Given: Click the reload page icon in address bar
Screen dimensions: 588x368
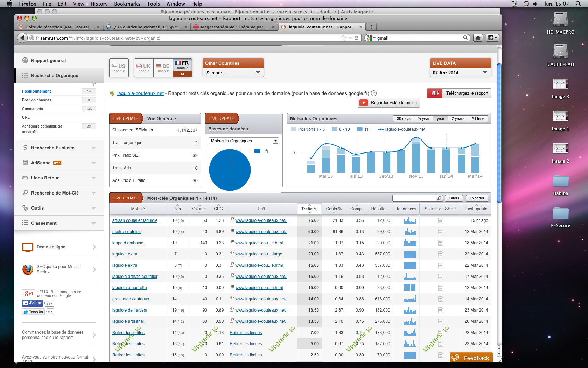Looking at the screenshot, I should click(357, 38).
